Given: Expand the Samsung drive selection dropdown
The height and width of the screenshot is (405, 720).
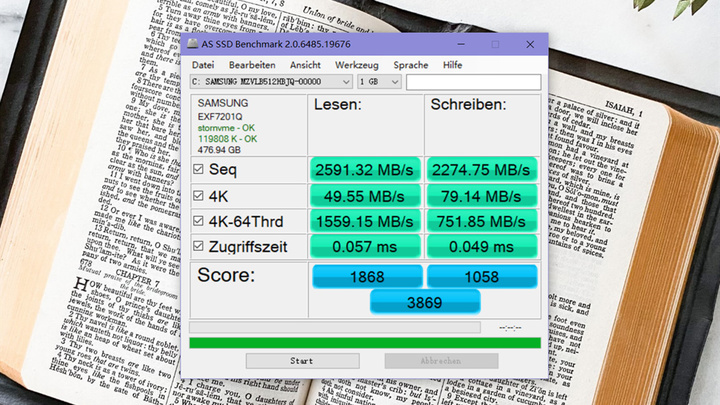Looking at the screenshot, I should click(346, 82).
